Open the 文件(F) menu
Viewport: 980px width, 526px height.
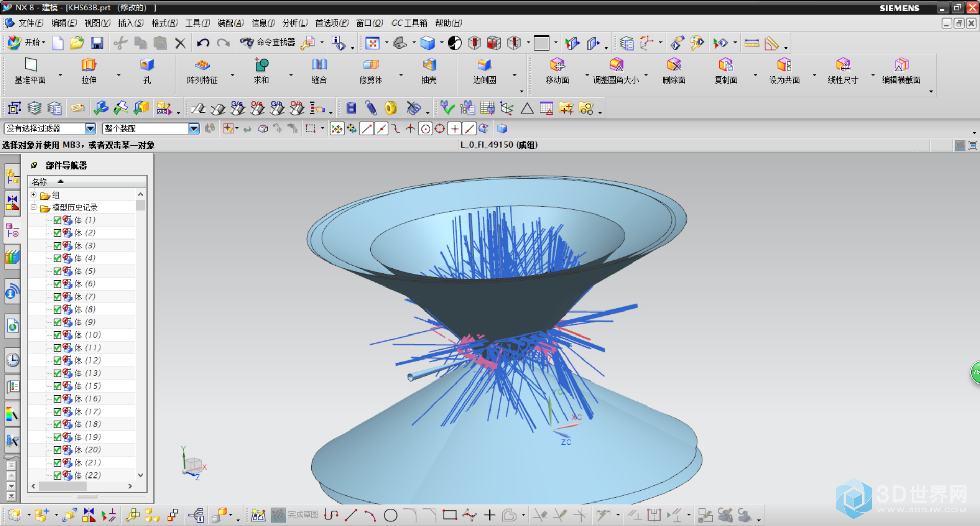pyautogui.click(x=31, y=23)
